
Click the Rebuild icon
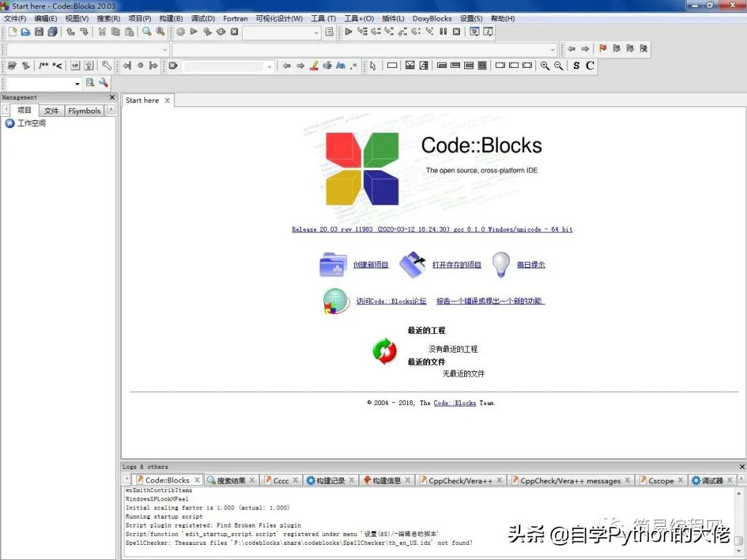pos(221,31)
